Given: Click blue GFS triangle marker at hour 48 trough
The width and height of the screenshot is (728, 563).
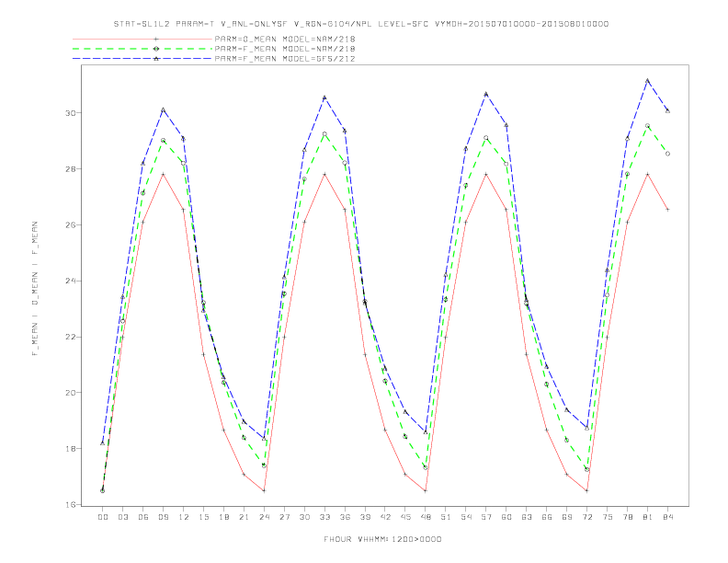Looking at the screenshot, I should coord(426,432).
